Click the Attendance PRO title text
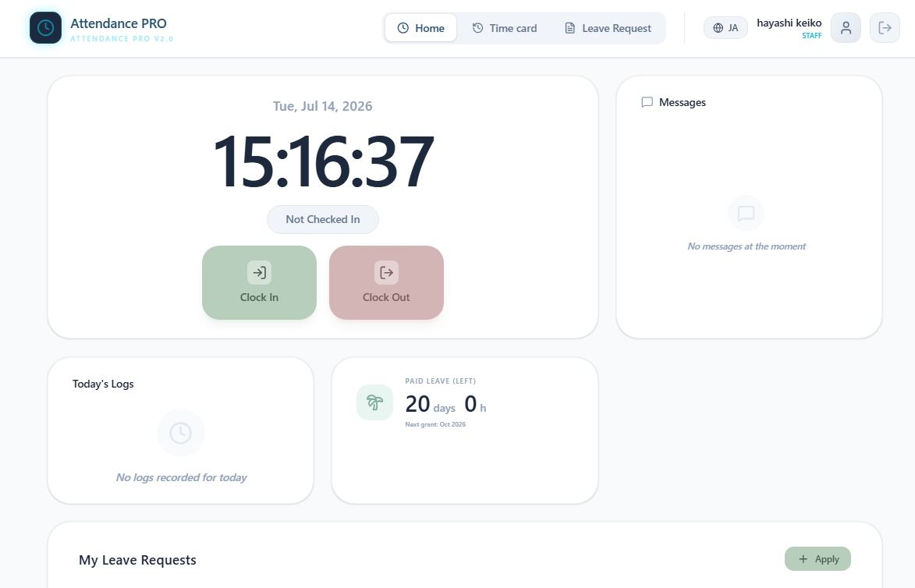 coord(119,23)
